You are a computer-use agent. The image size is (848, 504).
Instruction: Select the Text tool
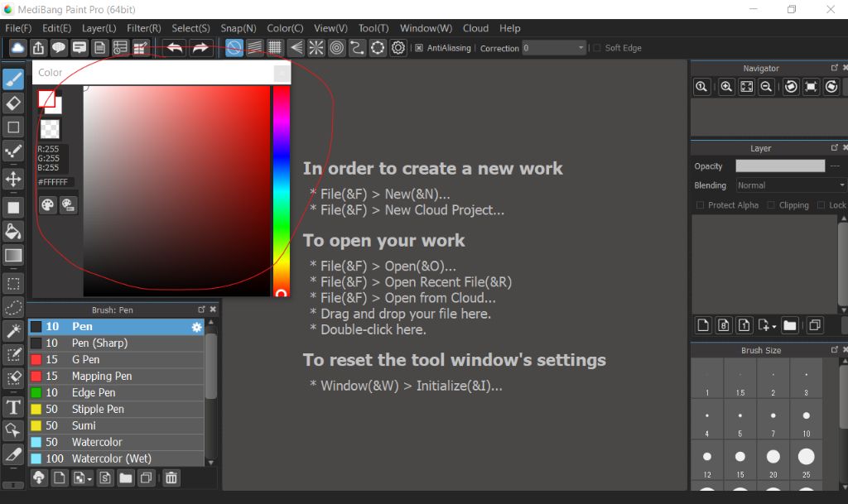click(x=13, y=407)
